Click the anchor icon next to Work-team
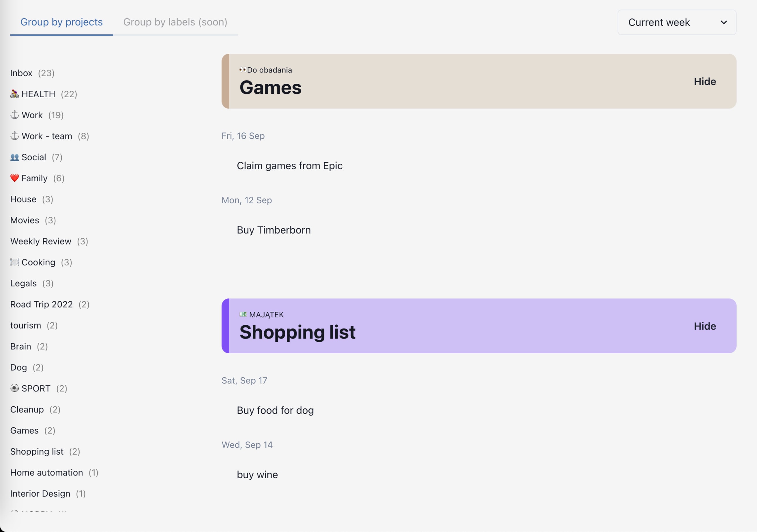Image resolution: width=757 pixels, height=532 pixels. (x=14, y=136)
